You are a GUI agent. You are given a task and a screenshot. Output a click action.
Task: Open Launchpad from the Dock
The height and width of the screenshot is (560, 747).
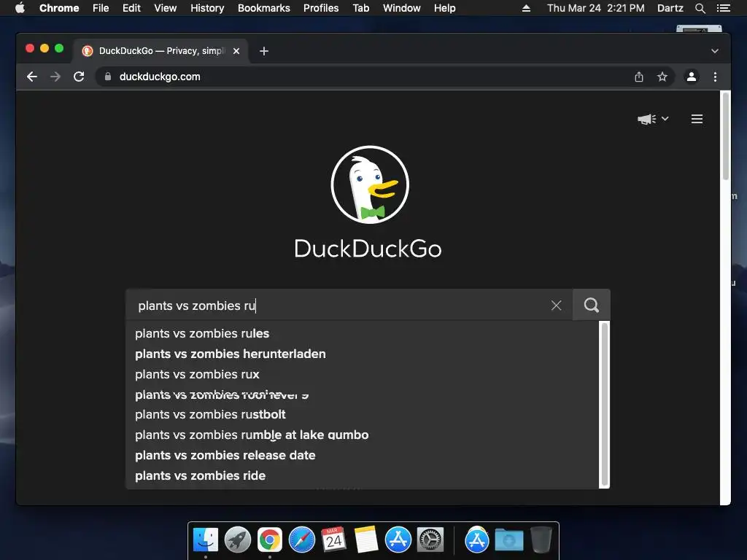click(x=238, y=540)
